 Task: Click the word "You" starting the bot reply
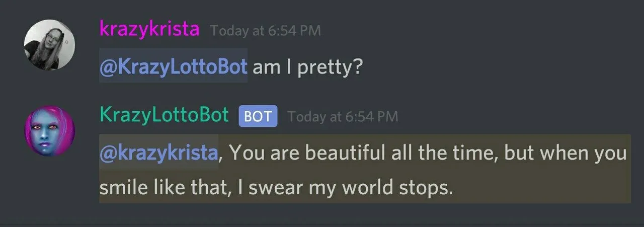click(244, 153)
